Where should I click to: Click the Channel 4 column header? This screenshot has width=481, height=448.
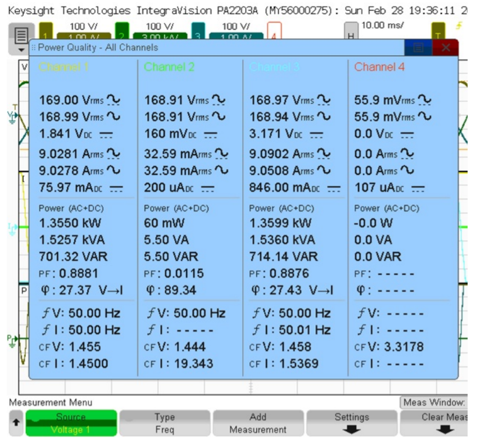coord(379,67)
